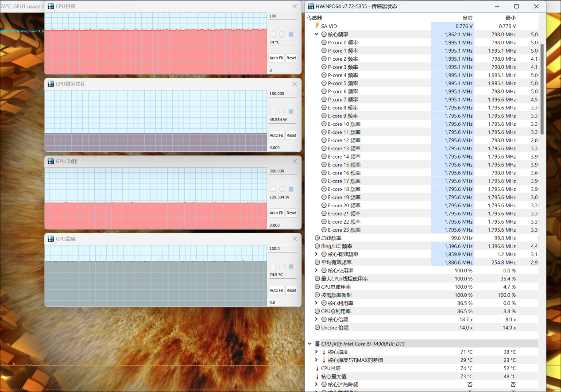Collapse the CPU [#0] Intel Core i9-14900HX section
This screenshot has width=561, height=392.
click(x=309, y=344)
